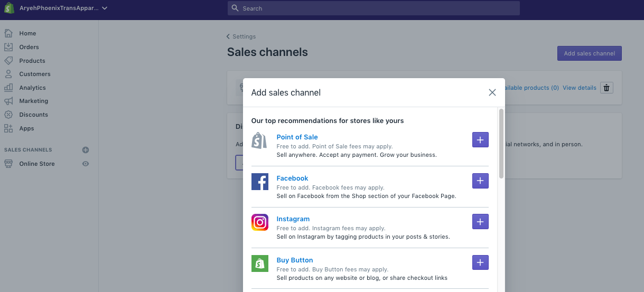Open Products in the sidebar
This screenshot has height=292, width=644.
click(32, 61)
